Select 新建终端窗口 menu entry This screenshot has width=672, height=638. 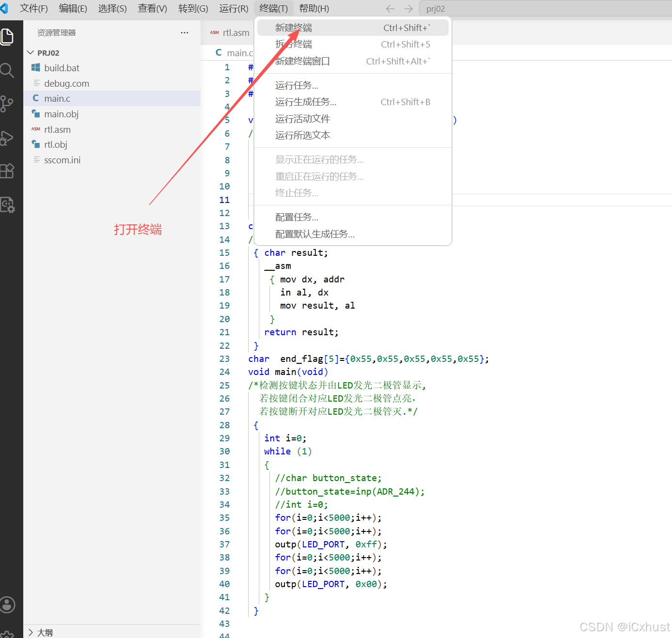(353, 61)
